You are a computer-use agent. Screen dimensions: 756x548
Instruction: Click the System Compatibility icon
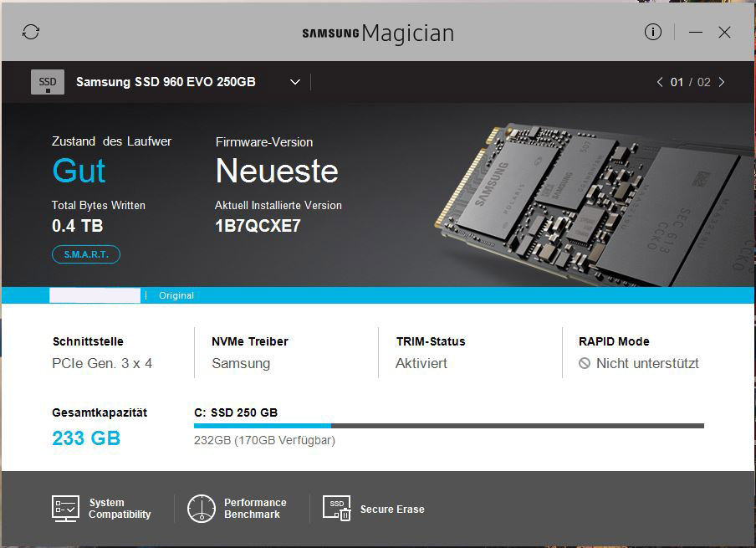coord(65,509)
